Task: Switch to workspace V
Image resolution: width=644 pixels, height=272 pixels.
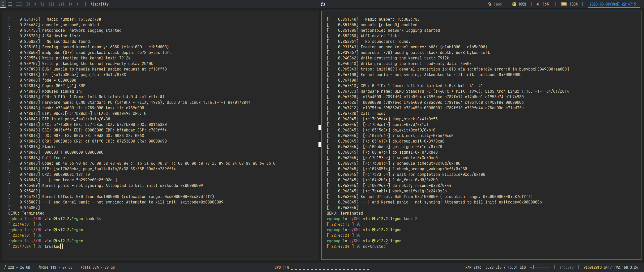Action: click(x=35, y=4)
